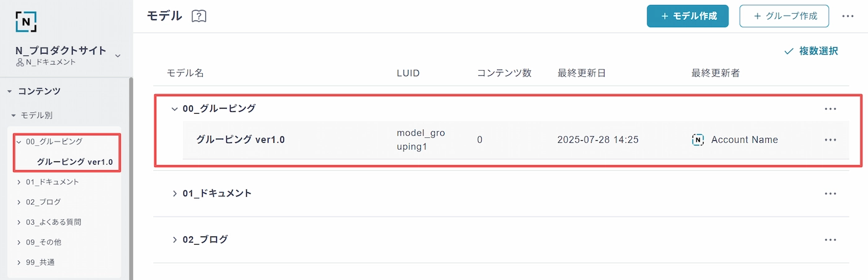Image resolution: width=868 pixels, height=280 pixels.
Task: Open the N_プロダクトサイト project dropdown
Action: pyautogui.click(x=118, y=56)
